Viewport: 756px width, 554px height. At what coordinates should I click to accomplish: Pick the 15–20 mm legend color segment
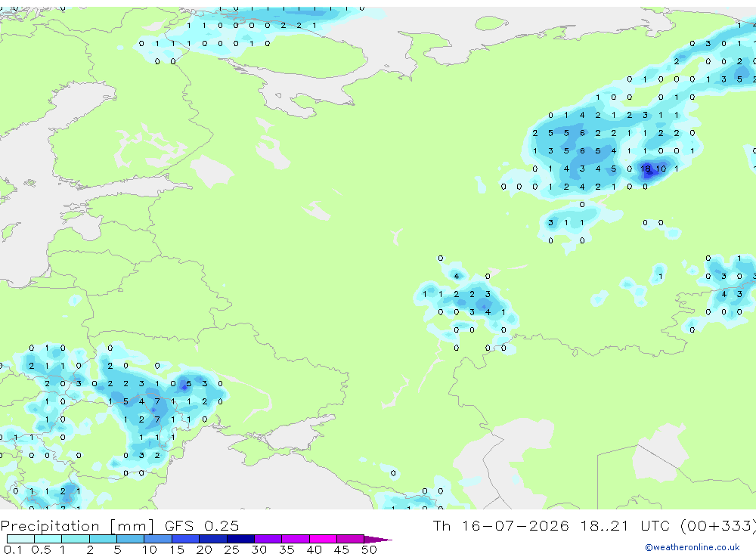[x=186, y=539]
